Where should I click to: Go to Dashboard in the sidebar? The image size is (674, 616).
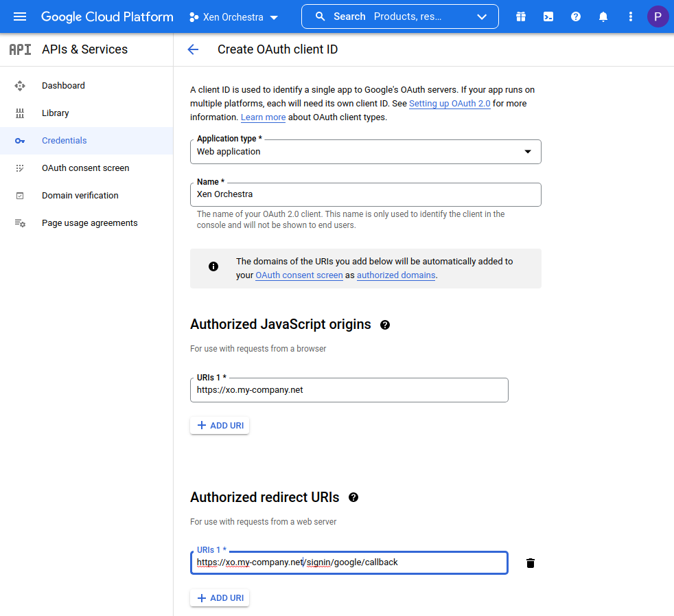[63, 86]
